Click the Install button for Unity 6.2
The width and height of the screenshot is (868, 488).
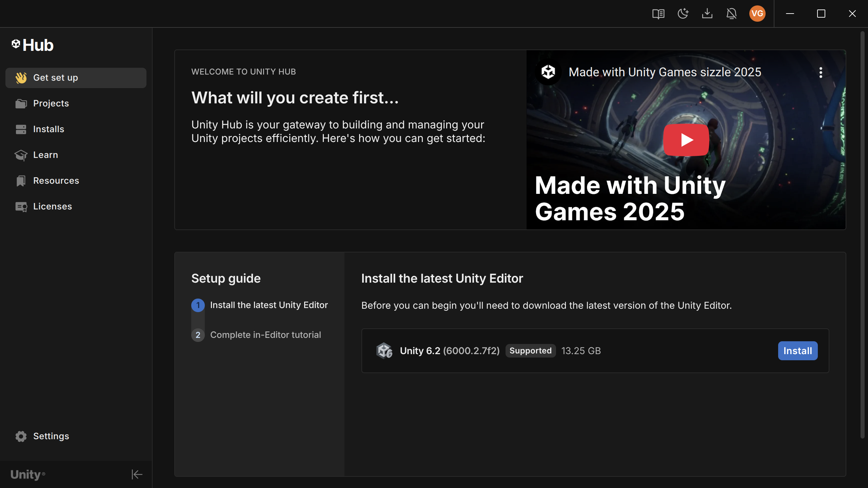[x=797, y=351]
